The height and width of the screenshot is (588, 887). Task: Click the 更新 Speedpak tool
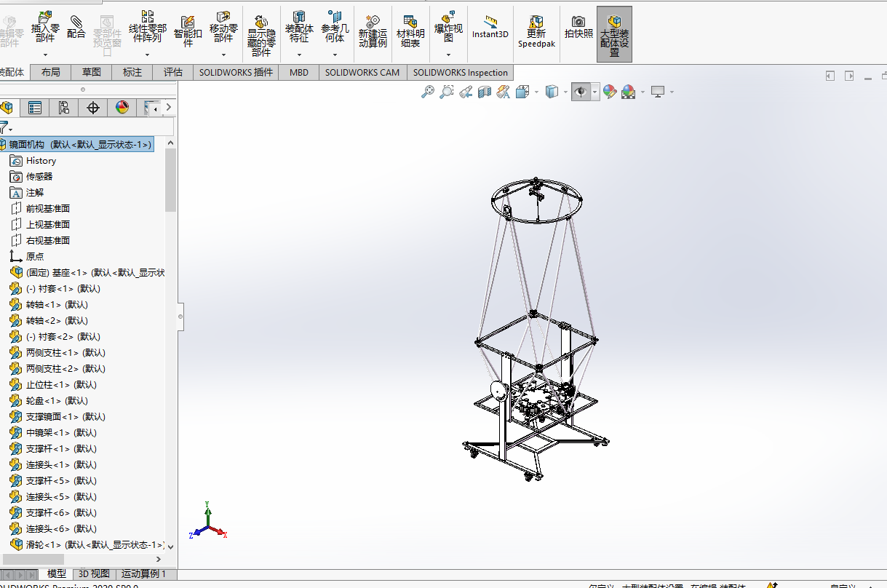[536, 31]
